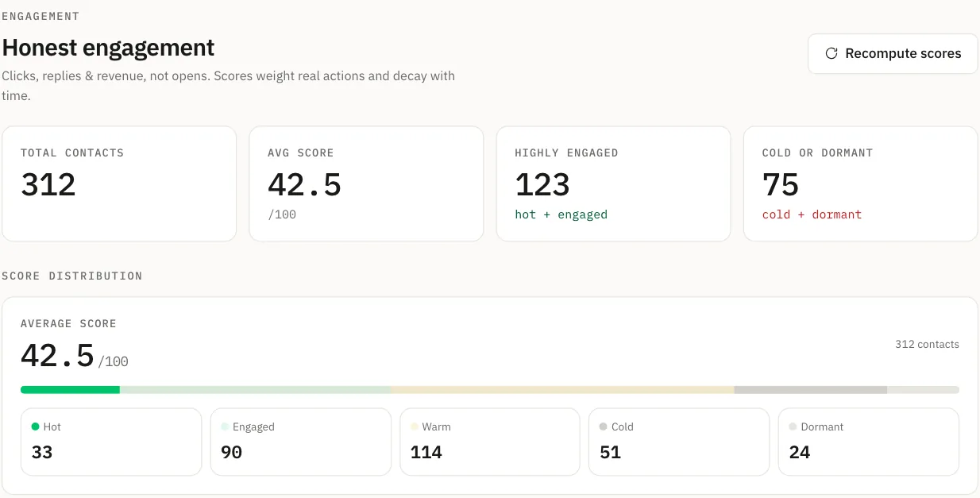Click the pale green Engaged bar segment
Image resolution: width=980 pixels, height=498 pixels.
255,390
